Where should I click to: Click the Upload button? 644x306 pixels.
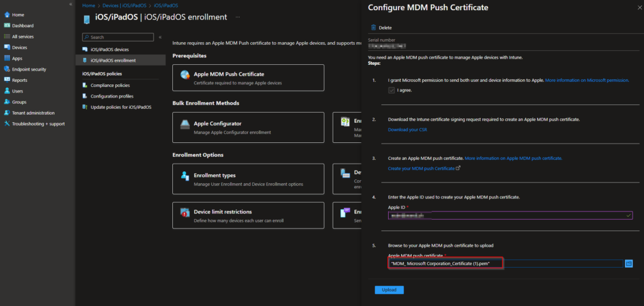(x=389, y=290)
